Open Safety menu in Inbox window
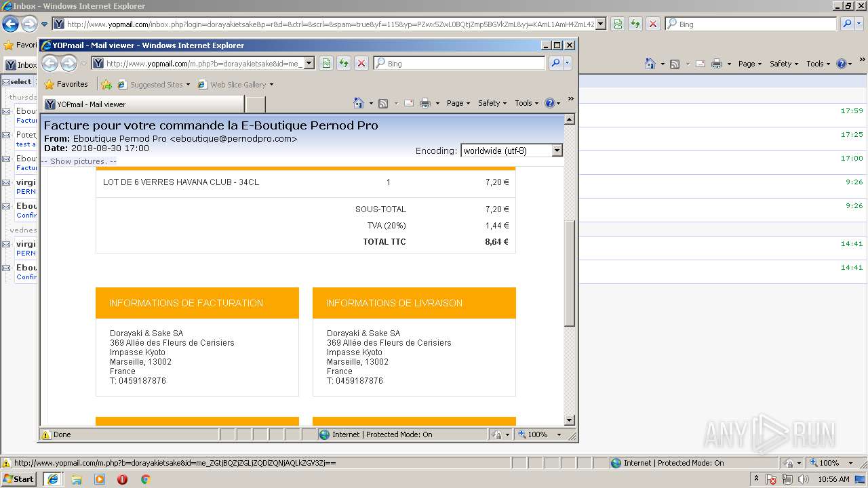This screenshot has width=868, height=488. [784, 64]
